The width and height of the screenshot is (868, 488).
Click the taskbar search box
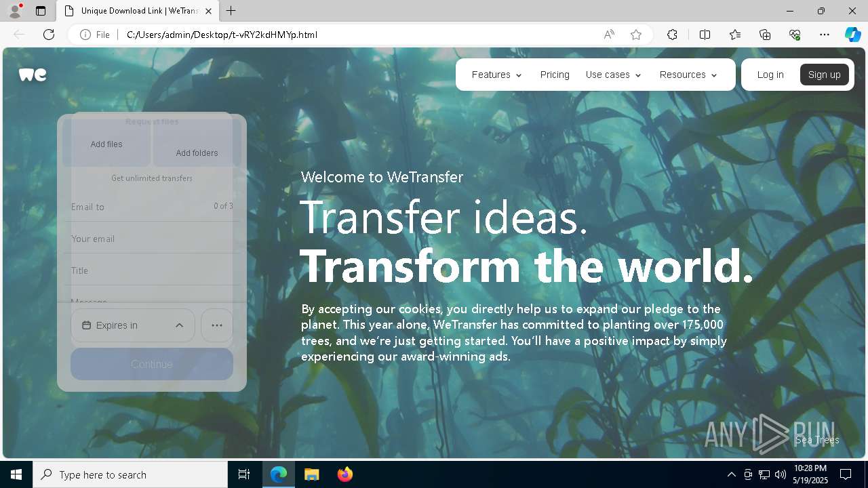130,474
